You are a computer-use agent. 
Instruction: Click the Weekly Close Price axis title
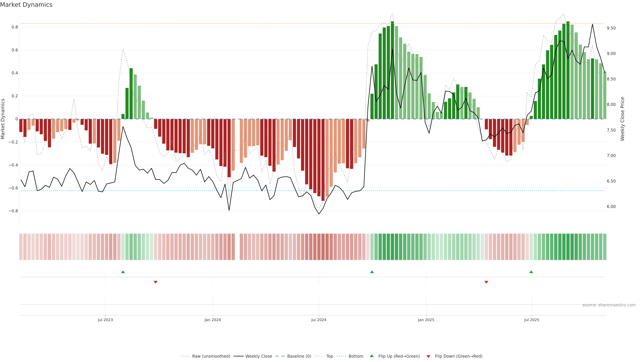point(622,119)
